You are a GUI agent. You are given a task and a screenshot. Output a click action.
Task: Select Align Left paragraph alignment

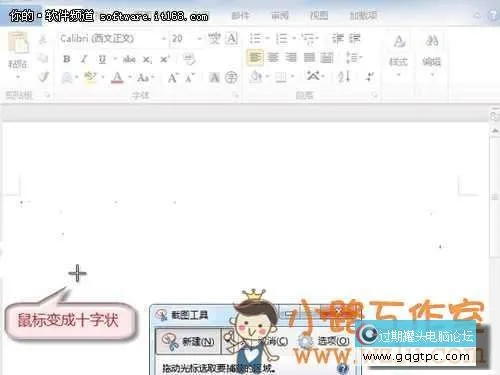(x=255, y=58)
